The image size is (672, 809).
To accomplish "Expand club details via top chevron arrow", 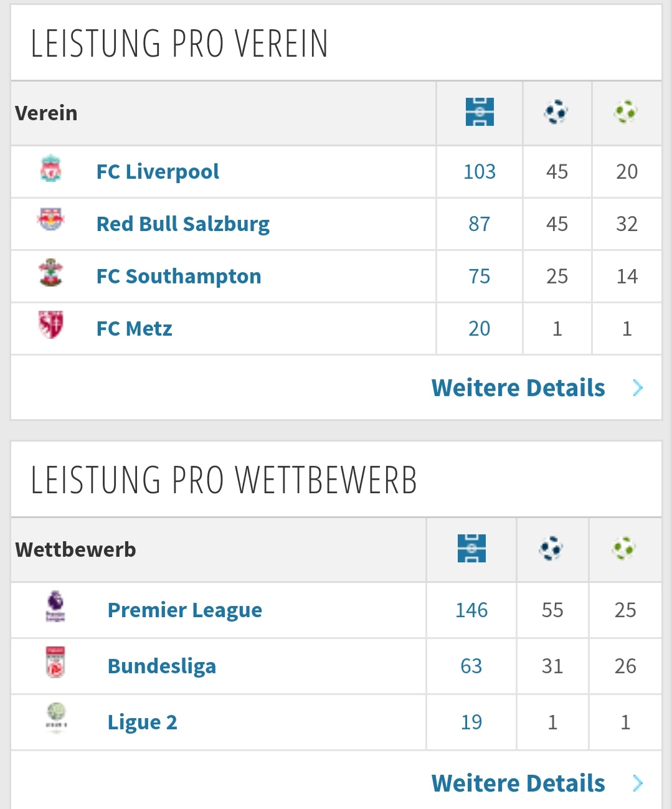I will pyautogui.click(x=638, y=388).
